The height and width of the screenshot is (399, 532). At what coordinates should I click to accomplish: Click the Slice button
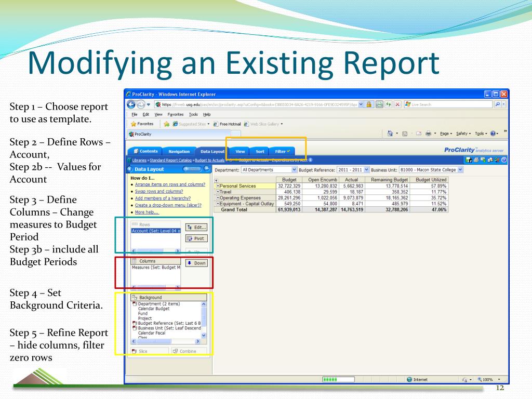click(x=150, y=351)
